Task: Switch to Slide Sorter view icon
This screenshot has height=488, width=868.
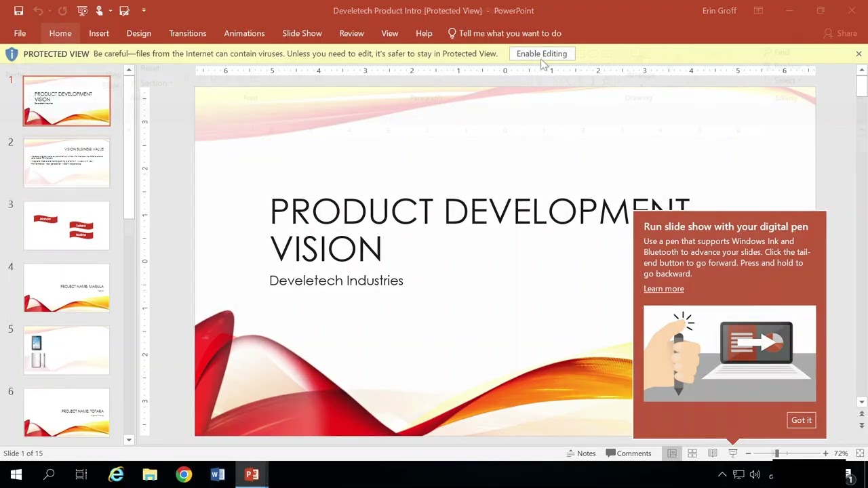Action: [x=692, y=453]
